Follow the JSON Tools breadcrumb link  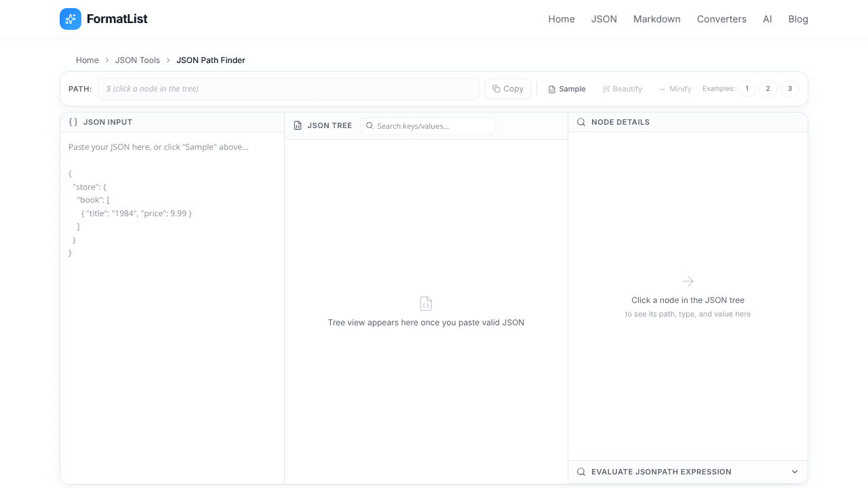click(x=138, y=60)
